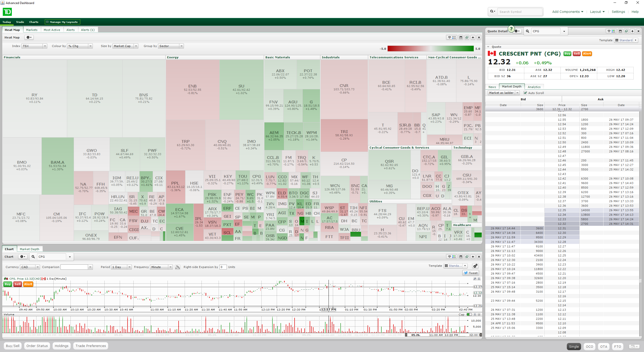This screenshot has width=644, height=352.
Task: Open Order Status at bottom
Action: (37, 346)
